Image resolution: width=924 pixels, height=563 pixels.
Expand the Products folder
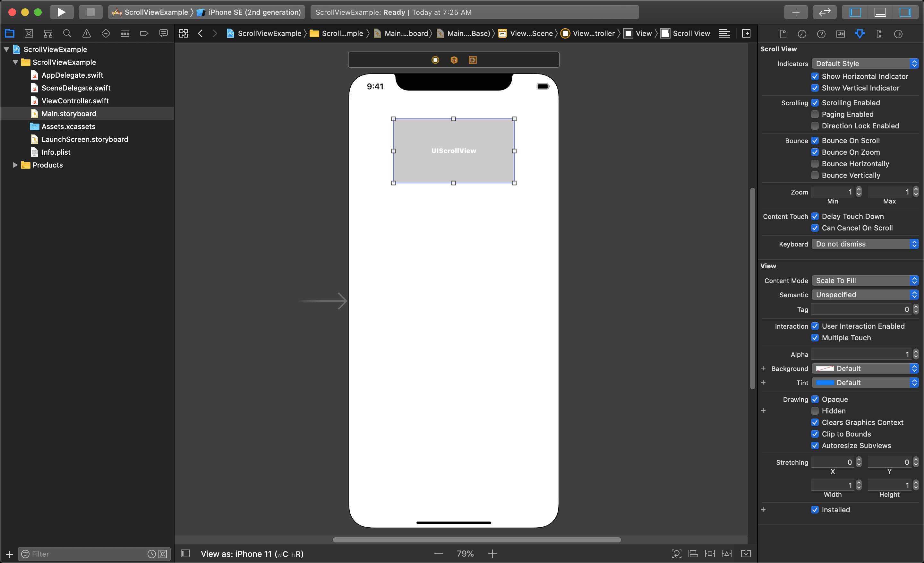click(15, 165)
